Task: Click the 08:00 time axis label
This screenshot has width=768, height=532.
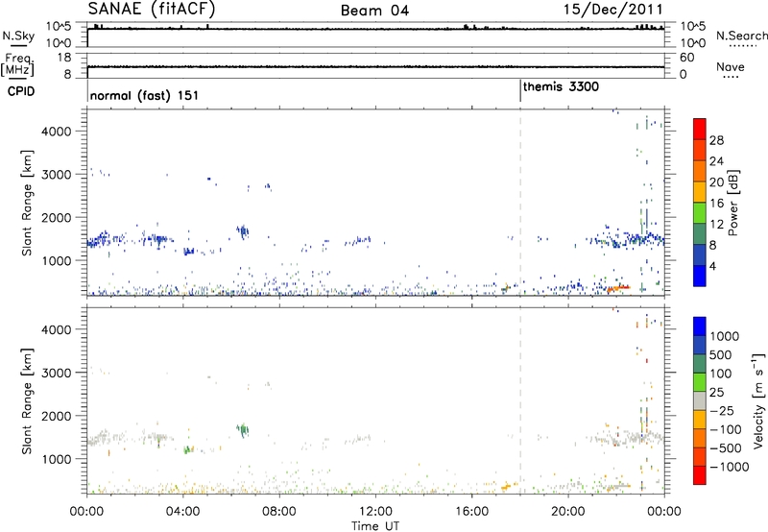Action: (x=279, y=511)
